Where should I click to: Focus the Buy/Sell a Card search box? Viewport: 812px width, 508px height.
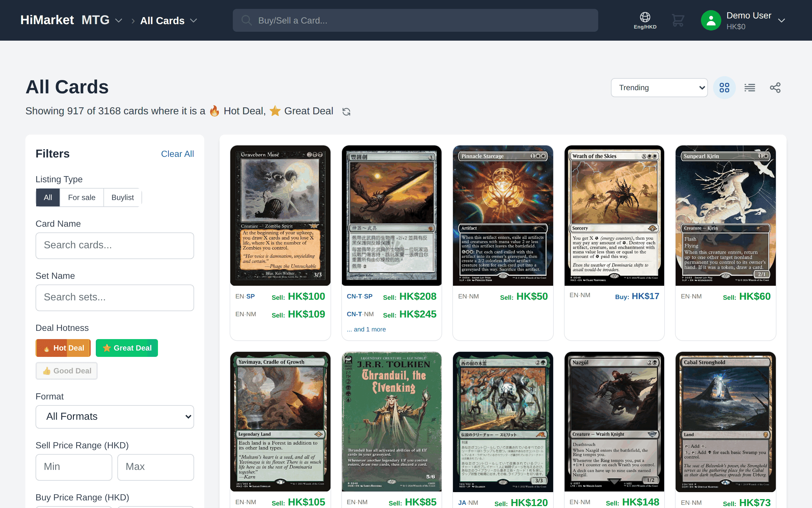click(415, 21)
